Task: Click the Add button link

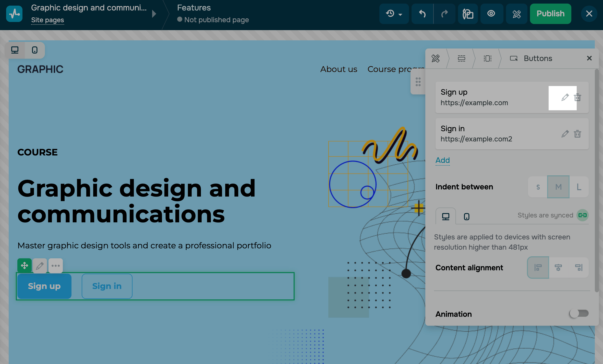Action: click(442, 160)
